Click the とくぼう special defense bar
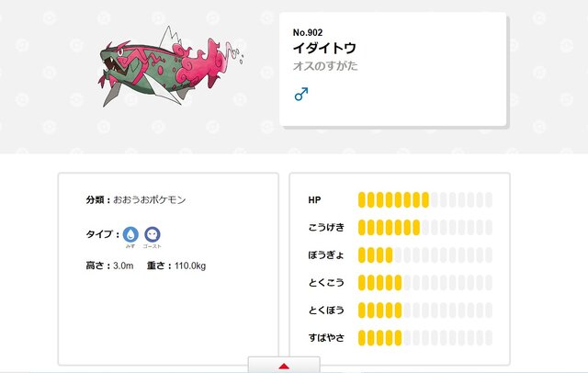 click(424, 311)
